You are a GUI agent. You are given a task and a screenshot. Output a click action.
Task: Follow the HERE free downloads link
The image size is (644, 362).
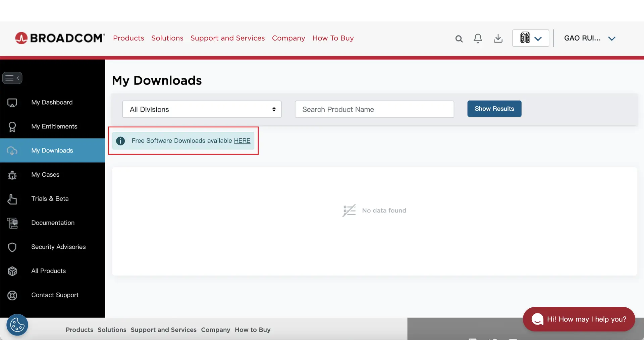(242, 141)
